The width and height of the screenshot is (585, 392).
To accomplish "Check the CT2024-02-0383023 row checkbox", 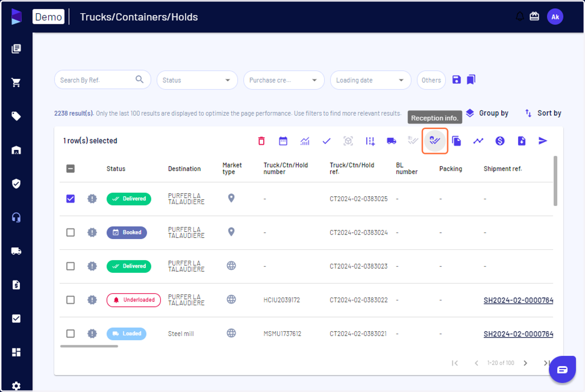I will 70,266.
